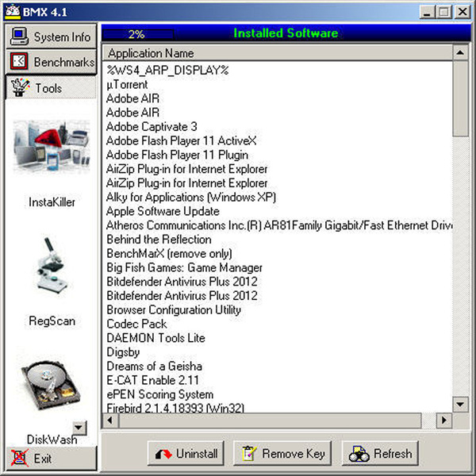
Task: Open the System Info section
Action: 51,36
